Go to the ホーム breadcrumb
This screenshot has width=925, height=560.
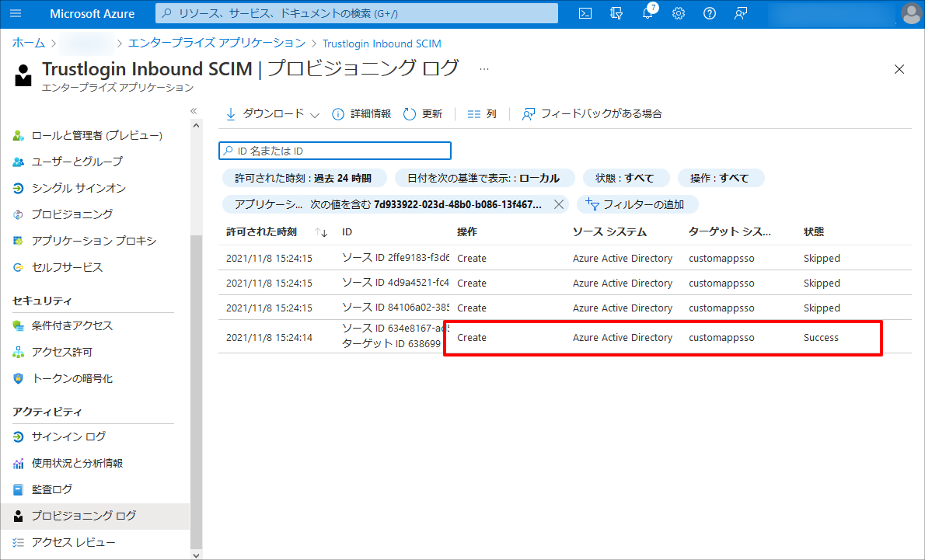[28, 43]
